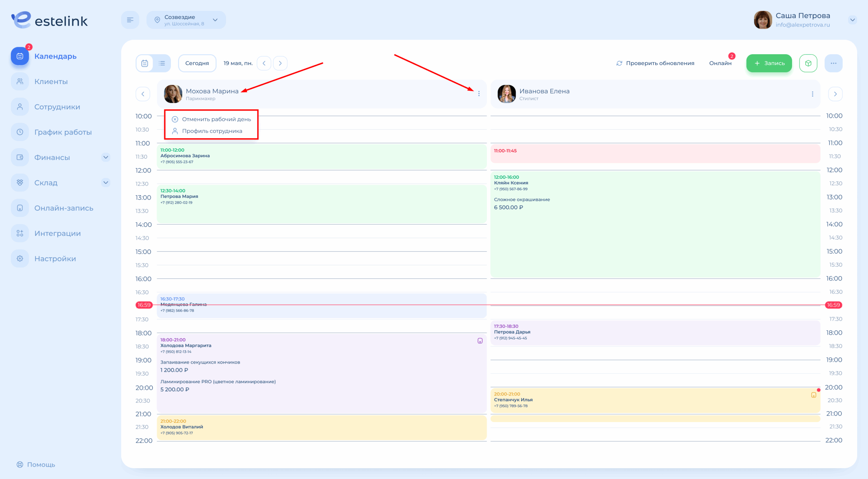Open the Настройки gear icon
This screenshot has height=479, width=868.
[x=20, y=258]
